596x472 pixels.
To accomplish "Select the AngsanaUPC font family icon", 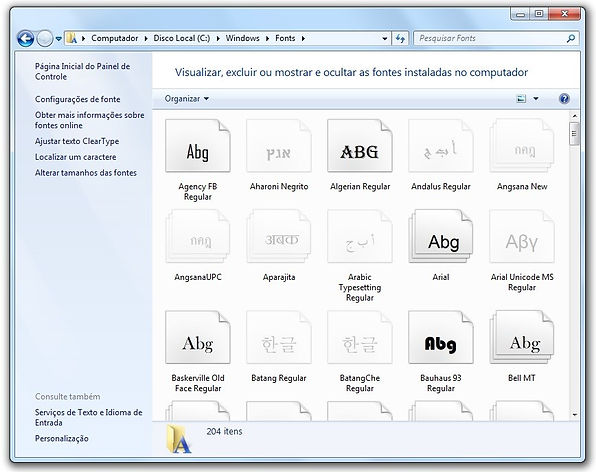I will pos(198,236).
